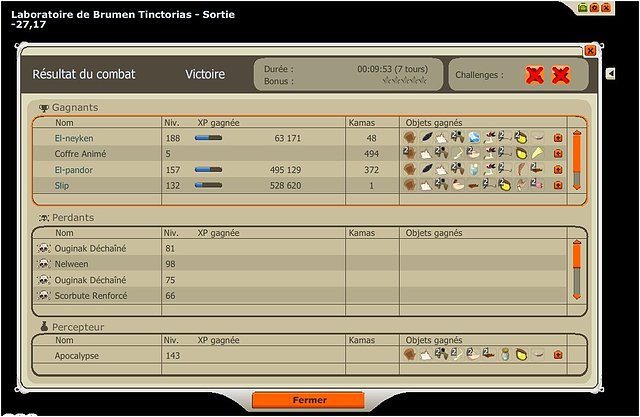Click skull icon next to Nelween
Viewport: 640px width, 417px height.
coord(43,264)
